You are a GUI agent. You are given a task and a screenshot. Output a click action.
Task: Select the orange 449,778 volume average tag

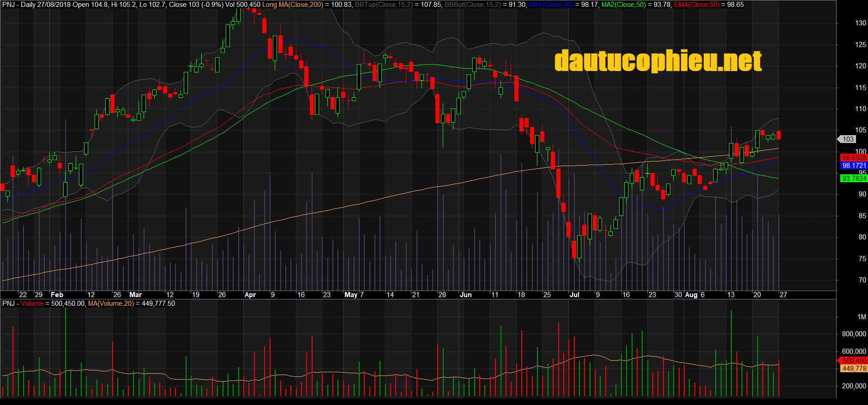[854, 368]
